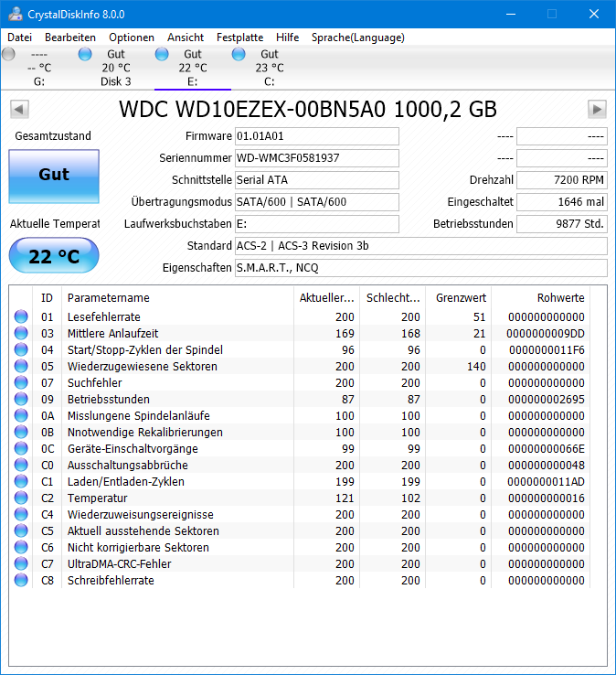Click the Eigenschaften field S.M.A.R.T., NCQ

click(x=421, y=268)
